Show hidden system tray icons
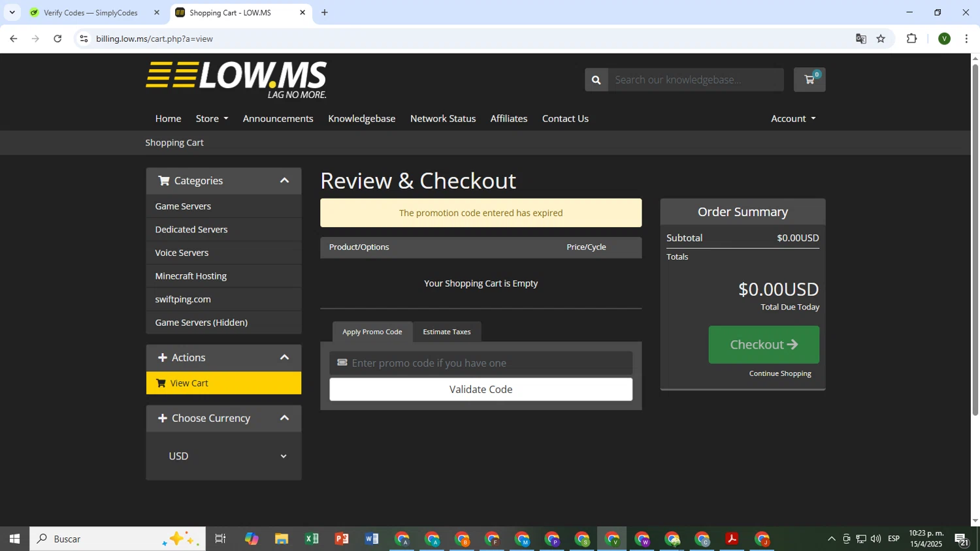The height and width of the screenshot is (551, 980). point(831,539)
